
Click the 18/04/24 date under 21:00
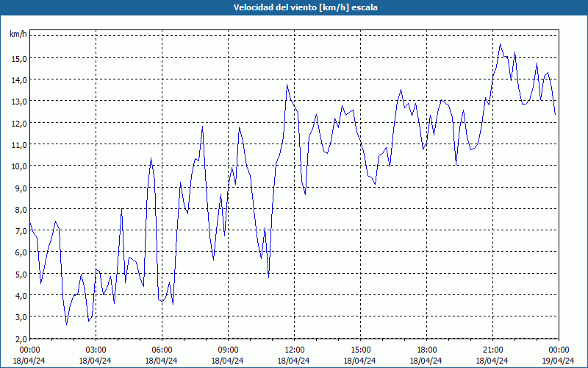[x=492, y=361]
